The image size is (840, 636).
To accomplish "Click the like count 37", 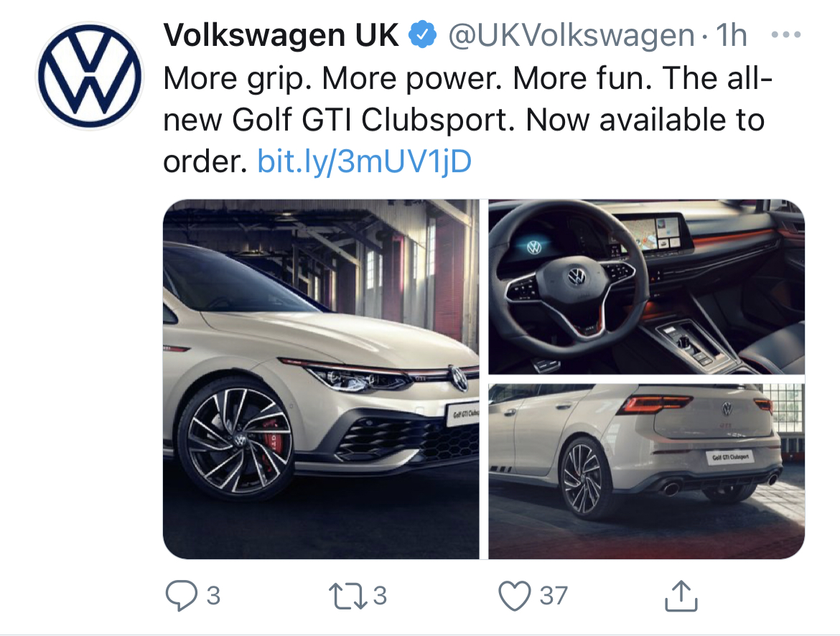I will tap(554, 596).
